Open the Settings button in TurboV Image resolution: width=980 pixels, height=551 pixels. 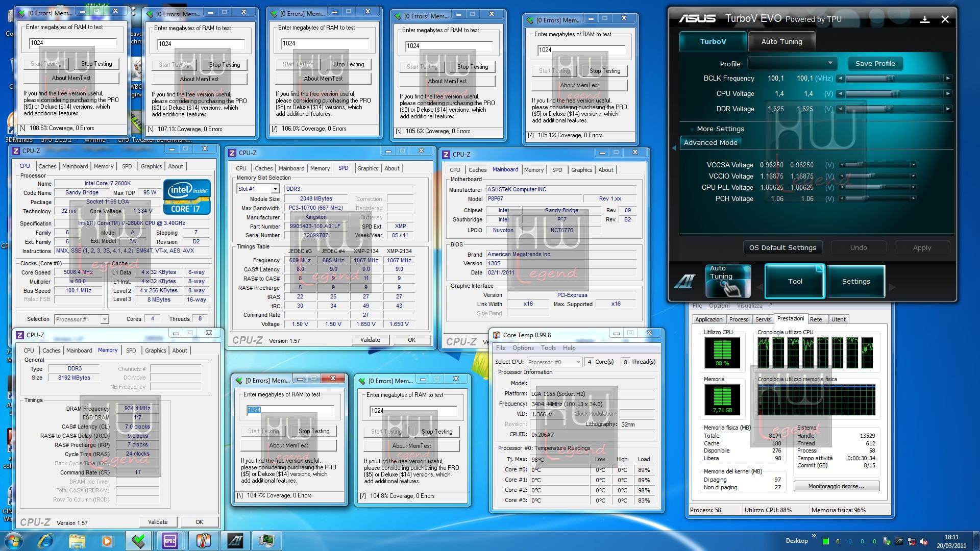(x=856, y=281)
